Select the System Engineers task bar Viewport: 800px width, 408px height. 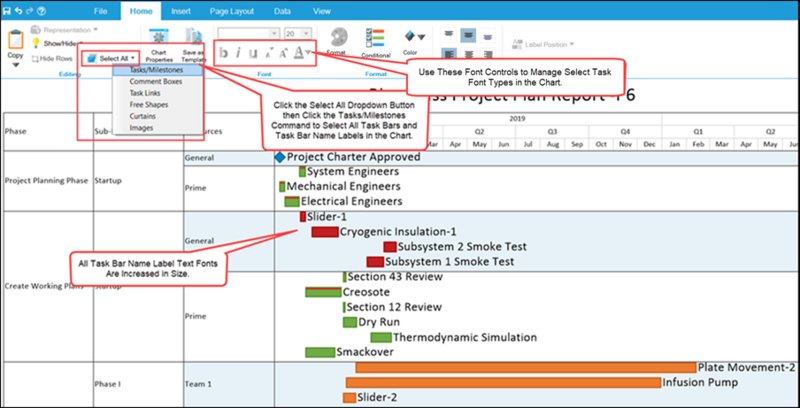pos(303,172)
